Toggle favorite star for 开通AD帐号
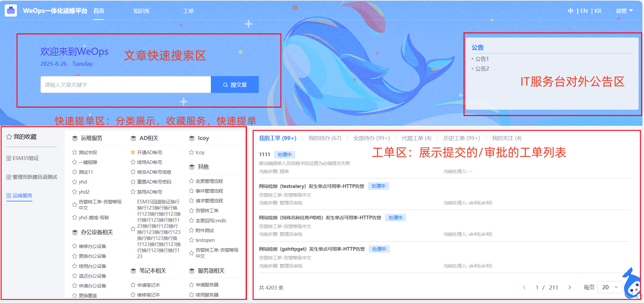This screenshot has width=644, height=304. click(133, 153)
